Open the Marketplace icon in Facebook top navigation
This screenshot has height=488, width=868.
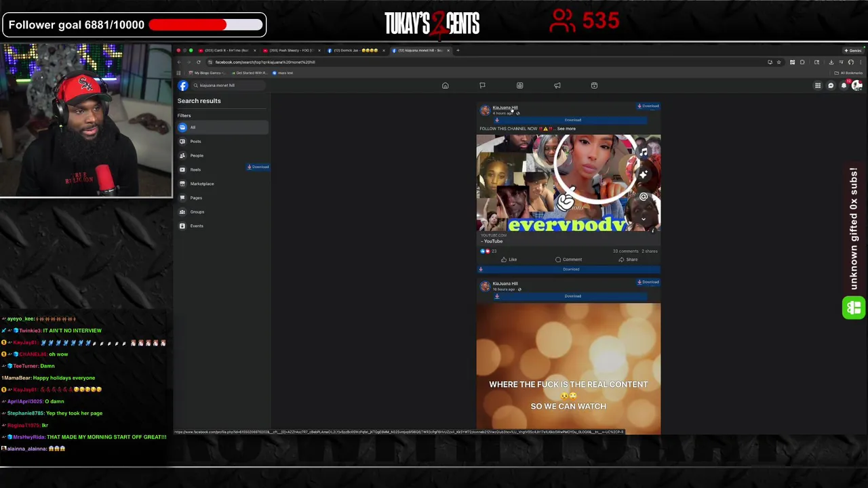(x=519, y=85)
